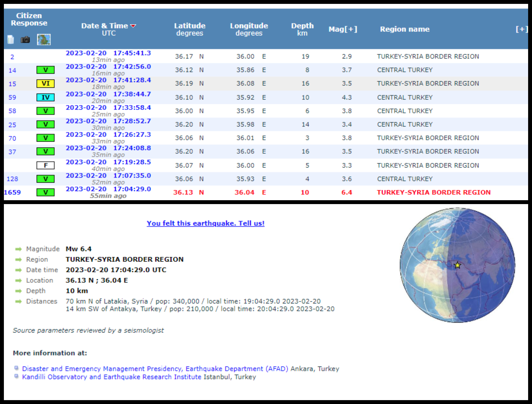532x404 pixels.
Task: Open the Kandilli Observatory link
Action: 111,377
